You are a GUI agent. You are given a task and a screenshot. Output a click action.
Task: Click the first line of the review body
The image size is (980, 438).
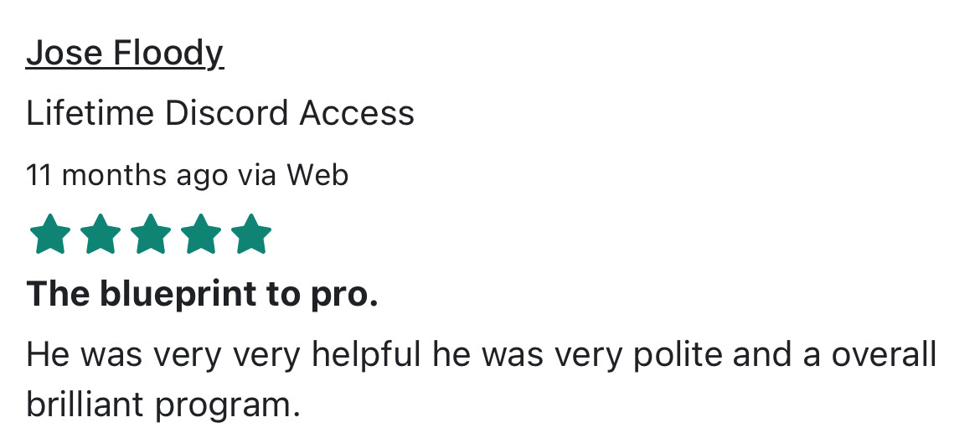click(481, 355)
